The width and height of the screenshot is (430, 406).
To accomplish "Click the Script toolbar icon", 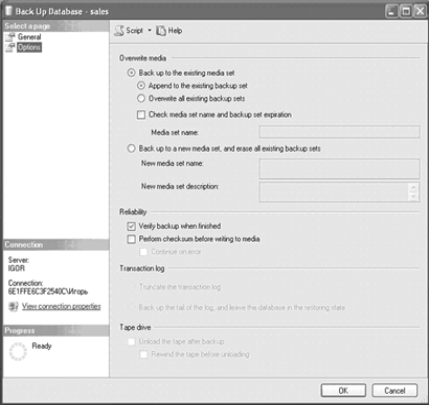I will coord(119,31).
